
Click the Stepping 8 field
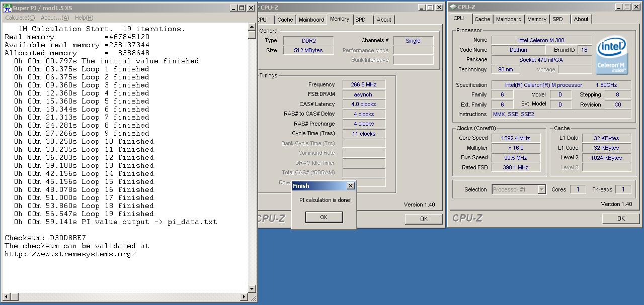(x=618, y=94)
